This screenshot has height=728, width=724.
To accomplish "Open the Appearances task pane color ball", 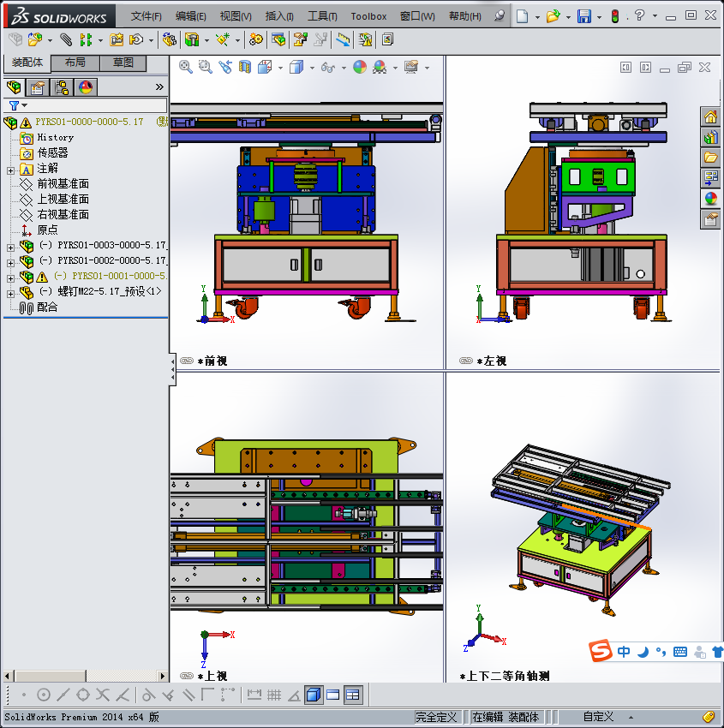I will tap(710, 199).
